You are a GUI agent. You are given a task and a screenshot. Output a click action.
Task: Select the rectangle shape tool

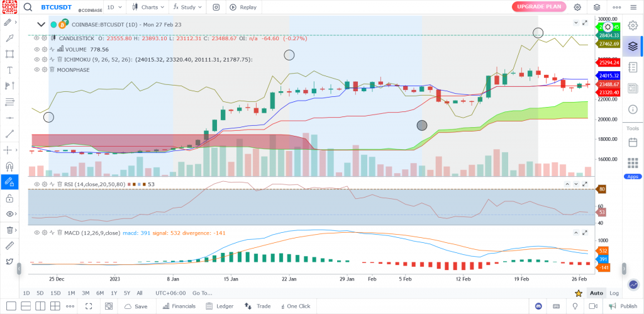(10, 54)
